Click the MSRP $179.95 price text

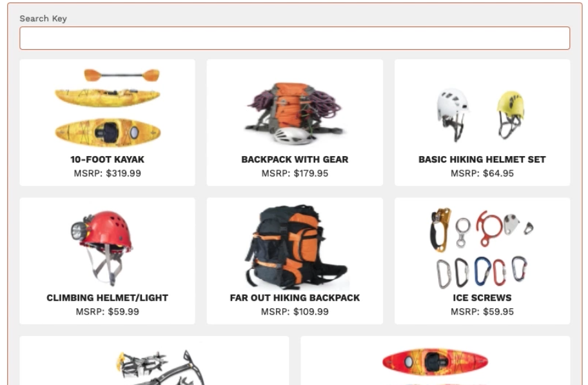tap(295, 173)
